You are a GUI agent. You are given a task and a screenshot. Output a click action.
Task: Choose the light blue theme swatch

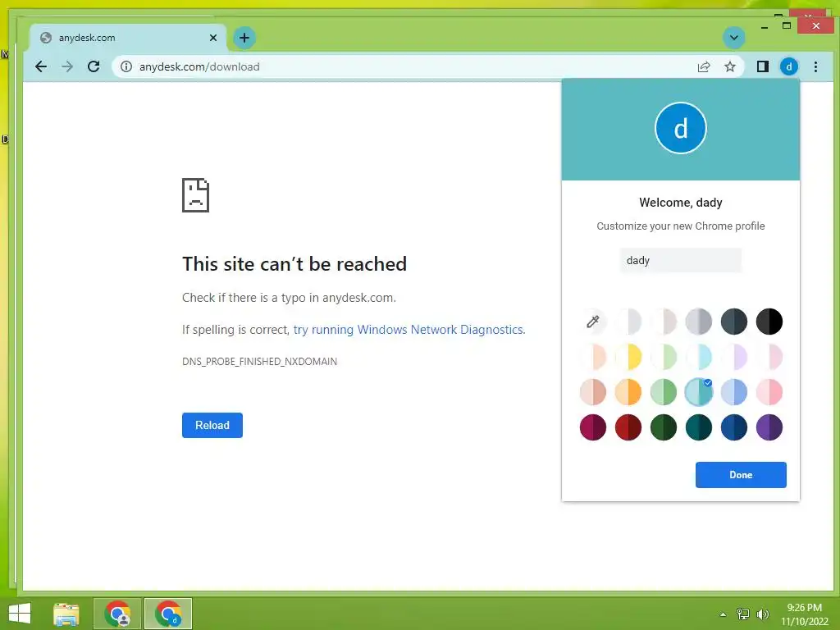point(734,392)
